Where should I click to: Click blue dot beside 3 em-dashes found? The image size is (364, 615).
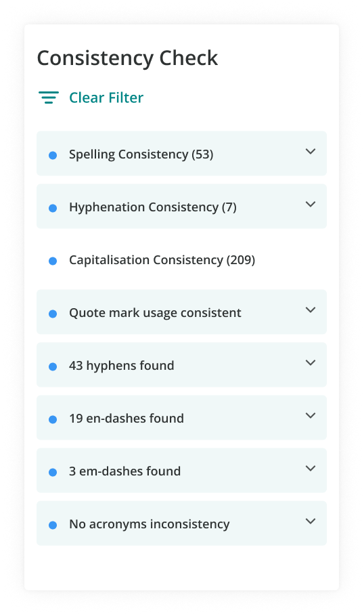[53, 472]
